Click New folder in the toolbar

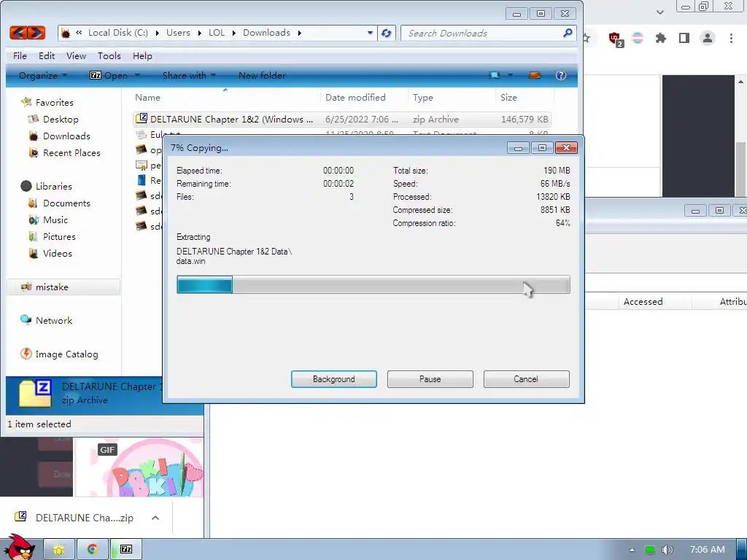tap(262, 75)
